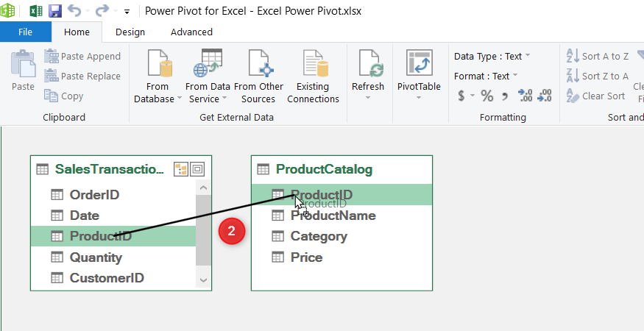
Task: Apply percent format
Action: point(487,96)
